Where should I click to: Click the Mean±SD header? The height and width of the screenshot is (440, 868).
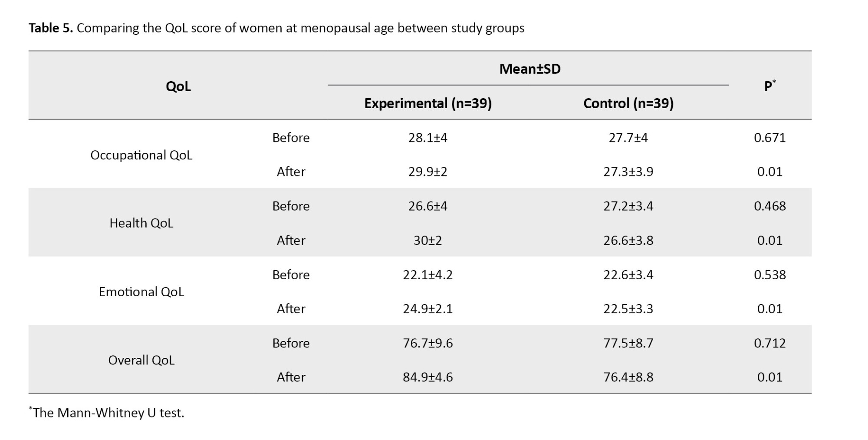click(x=529, y=69)
